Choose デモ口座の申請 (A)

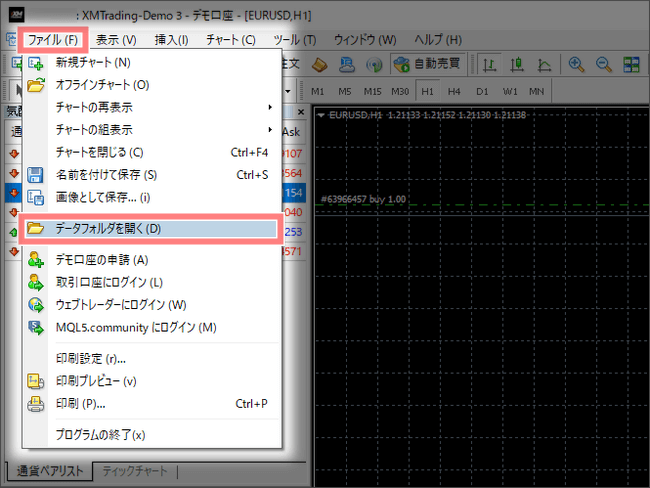click(x=152, y=260)
